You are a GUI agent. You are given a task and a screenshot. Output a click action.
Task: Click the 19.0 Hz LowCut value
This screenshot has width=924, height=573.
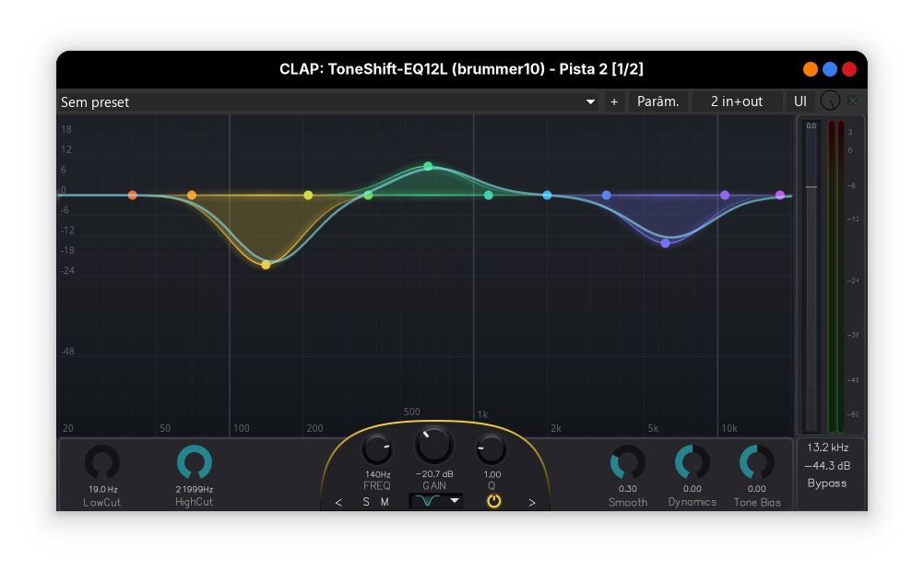click(x=103, y=489)
